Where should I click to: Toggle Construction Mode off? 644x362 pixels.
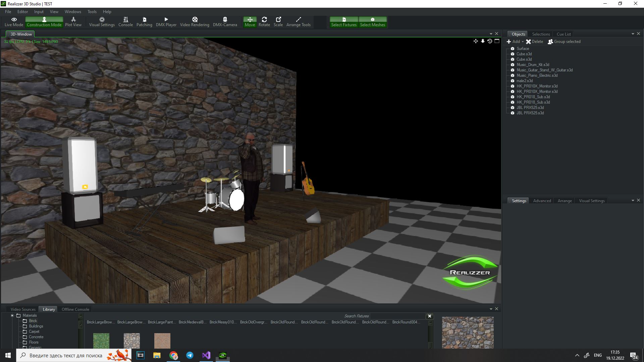pos(44,22)
